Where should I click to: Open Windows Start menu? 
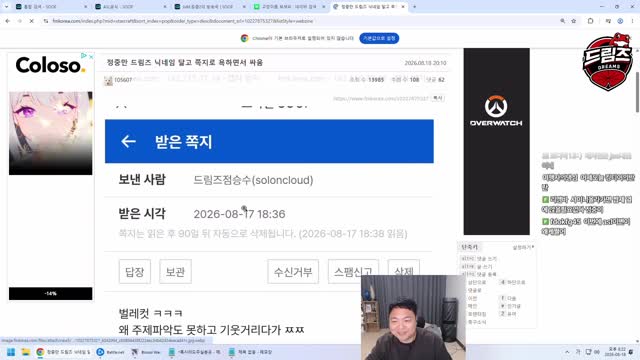coord(11,352)
